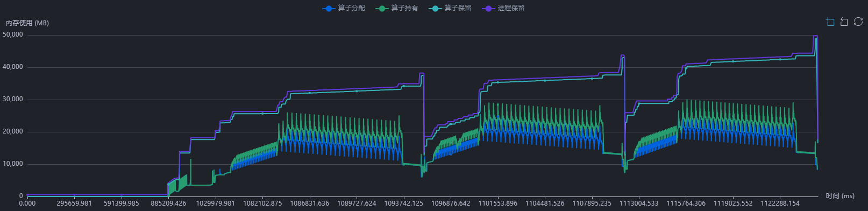Click the 10,000 y-axis label

point(13,164)
